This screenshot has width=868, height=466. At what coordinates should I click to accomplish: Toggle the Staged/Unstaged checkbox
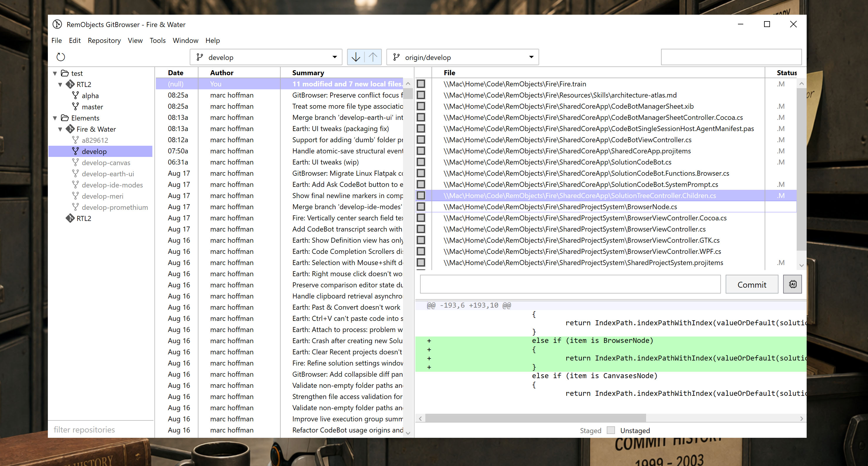coord(611,430)
